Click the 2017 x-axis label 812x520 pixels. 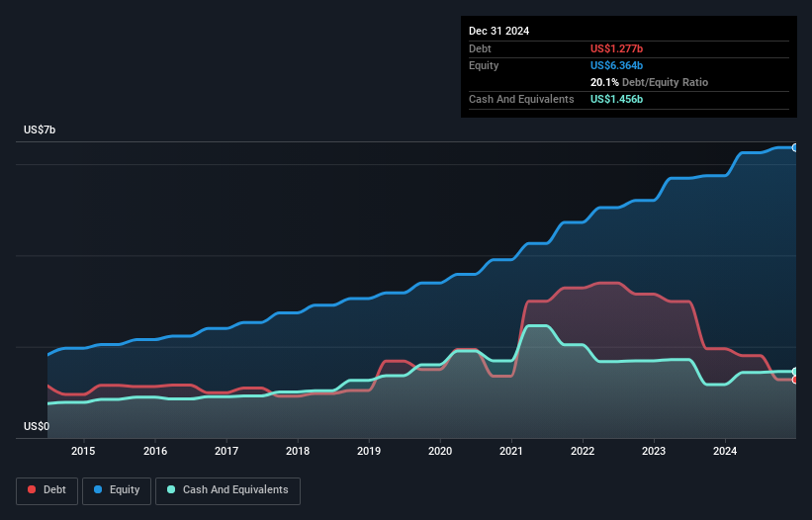226,451
